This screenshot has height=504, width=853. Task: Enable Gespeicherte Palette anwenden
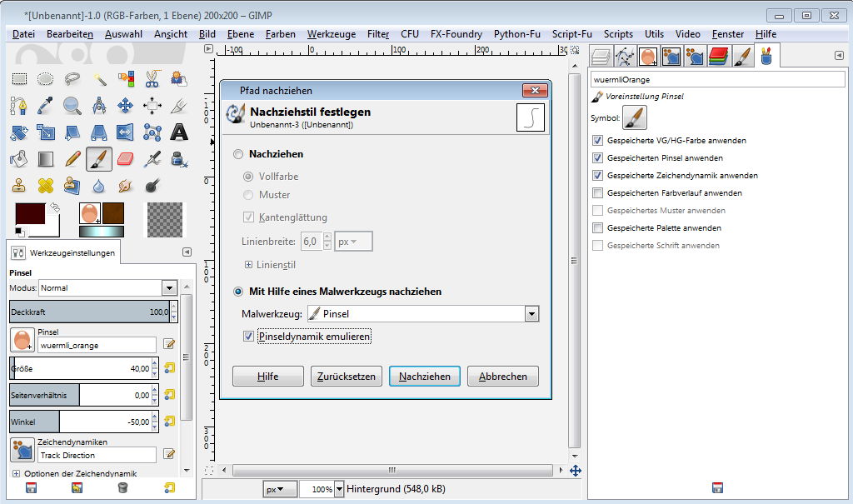[597, 227]
